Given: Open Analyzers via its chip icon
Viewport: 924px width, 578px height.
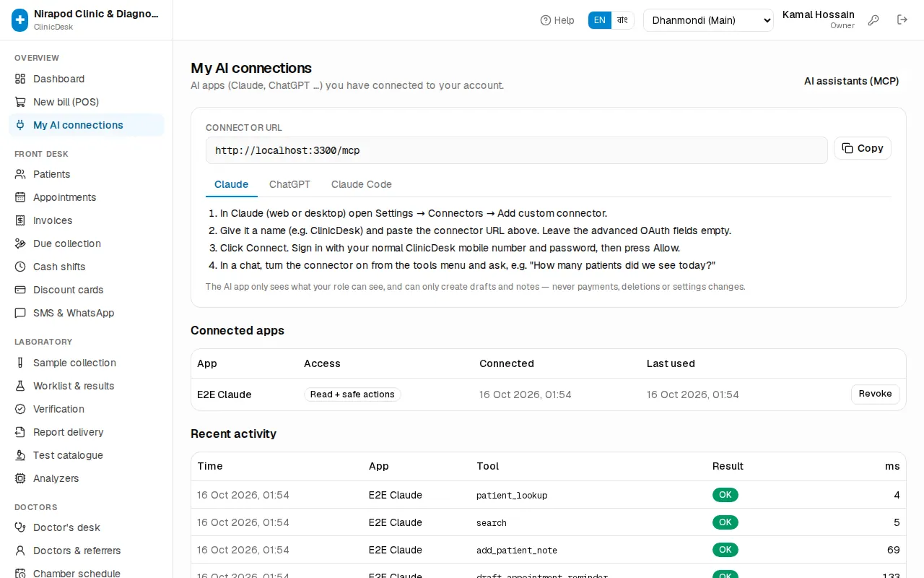Looking at the screenshot, I should tap(20, 478).
